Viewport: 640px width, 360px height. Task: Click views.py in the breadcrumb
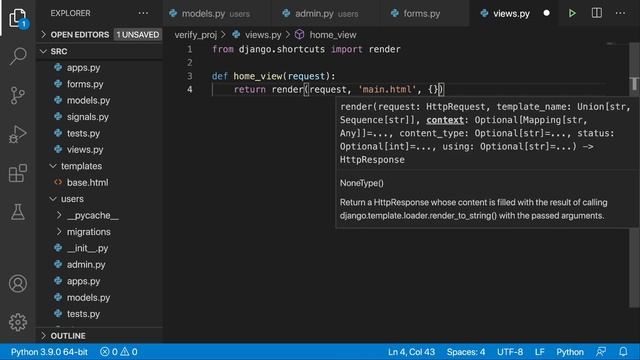[263, 35]
